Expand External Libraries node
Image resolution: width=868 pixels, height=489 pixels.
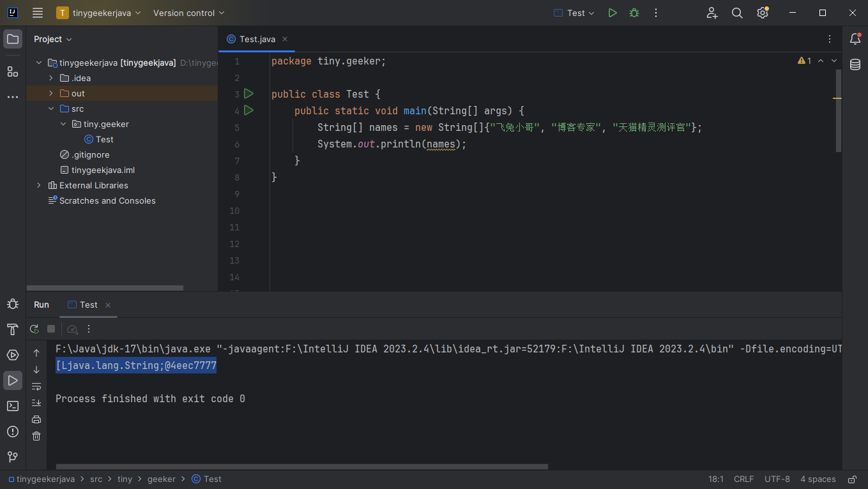(39, 185)
